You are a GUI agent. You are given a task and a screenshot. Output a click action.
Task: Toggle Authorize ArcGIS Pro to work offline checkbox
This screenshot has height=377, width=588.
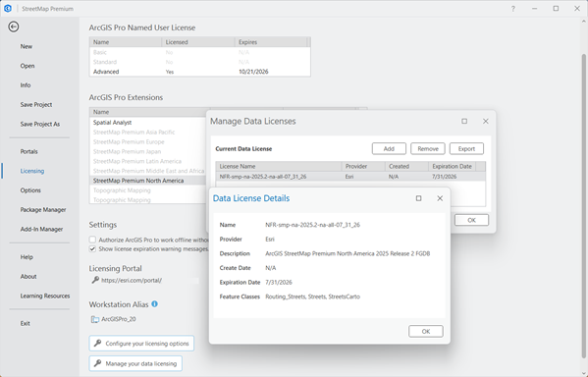coord(92,240)
